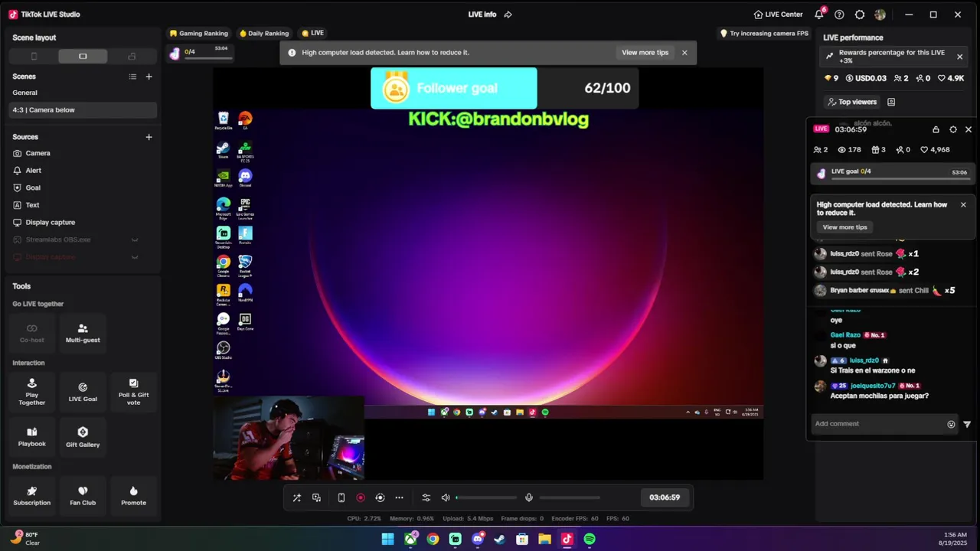This screenshot has width=980, height=551.
Task: Open the Playbook tool
Action: 32,436
